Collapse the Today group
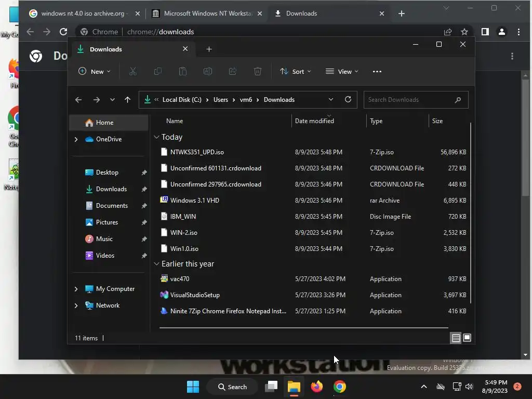The height and width of the screenshot is (399, 532). coord(156,137)
